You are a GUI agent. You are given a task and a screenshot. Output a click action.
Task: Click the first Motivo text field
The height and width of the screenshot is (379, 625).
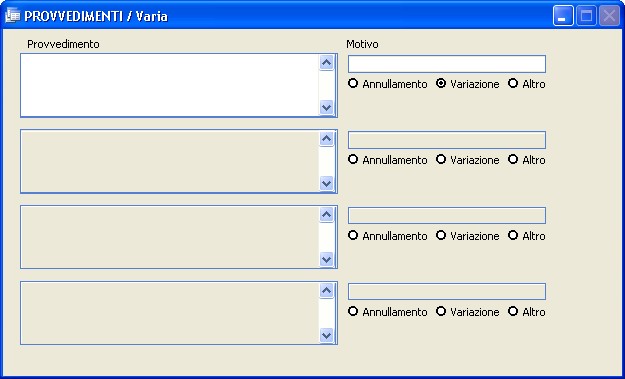447,64
